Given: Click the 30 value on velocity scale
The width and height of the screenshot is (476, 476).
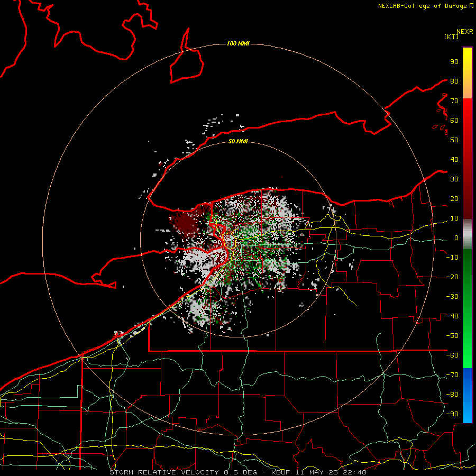Looking at the screenshot, I should tap(454, 179).
